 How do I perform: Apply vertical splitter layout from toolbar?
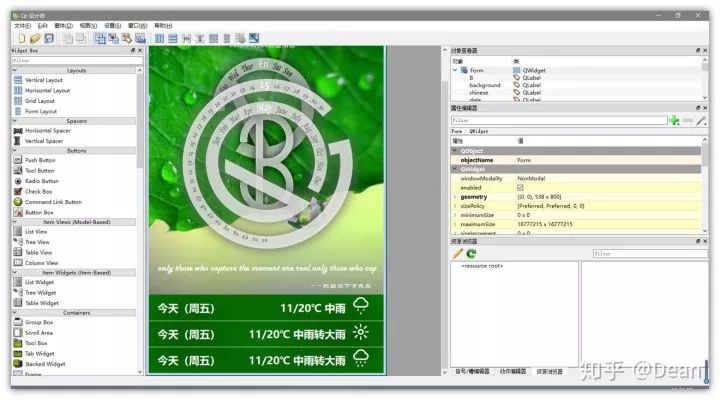[200, 39]
